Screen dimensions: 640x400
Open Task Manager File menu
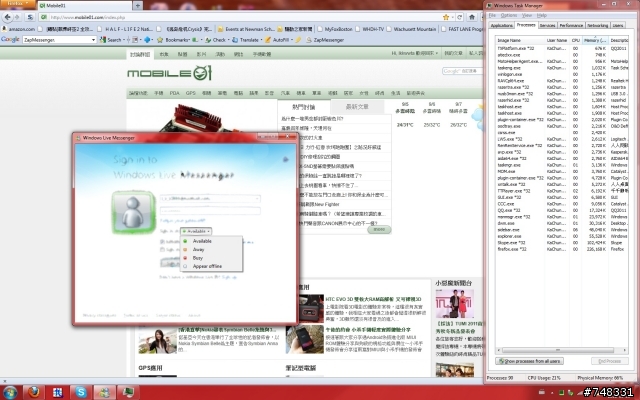(x=492, y=15)
